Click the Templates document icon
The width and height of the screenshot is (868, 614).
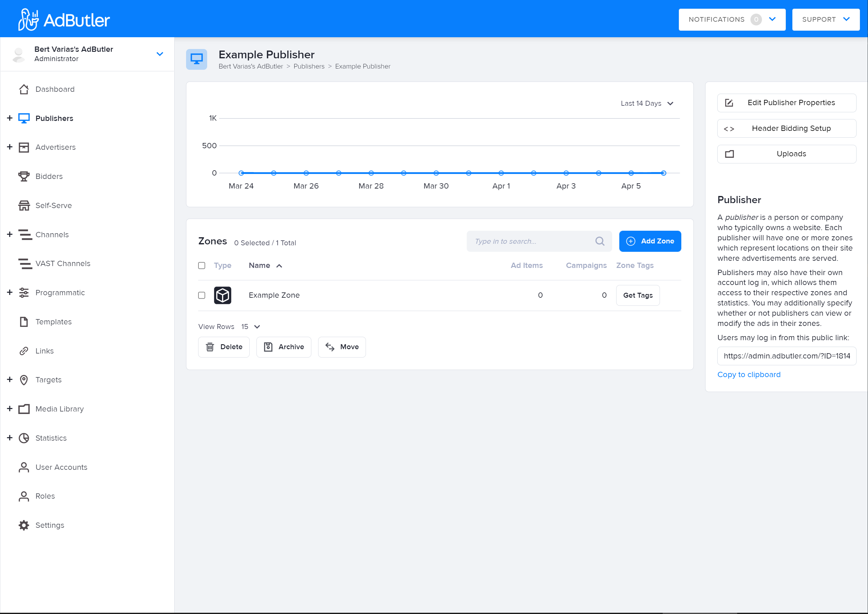pyautogui.click(x=24, y=322)
